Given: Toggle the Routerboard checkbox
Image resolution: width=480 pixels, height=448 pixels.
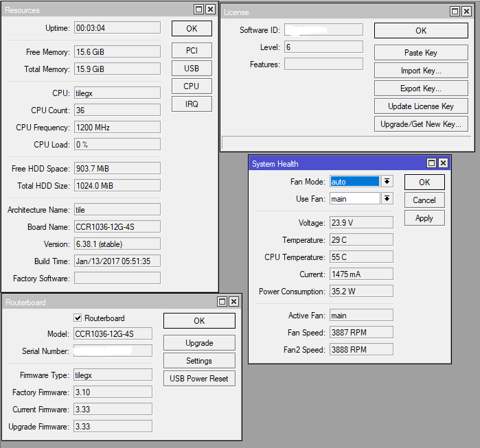Looking at the screenshot, I should (x=78, y=318).
